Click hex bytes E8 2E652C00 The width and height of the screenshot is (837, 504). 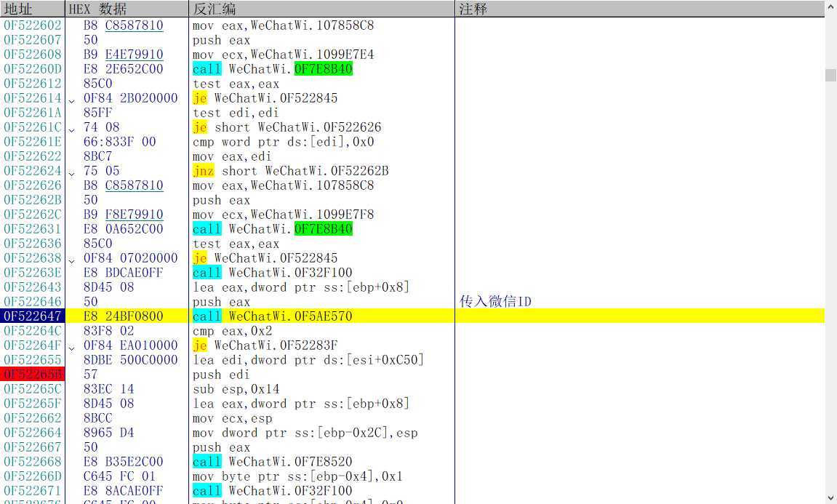tap(124, 69)
